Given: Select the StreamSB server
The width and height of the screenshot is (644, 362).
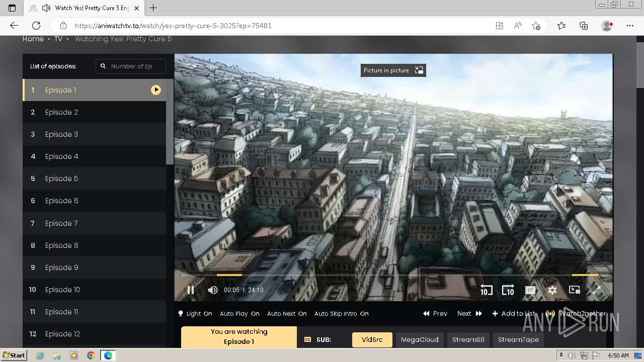Looking at the screenshot, I should pyautogui.click(x=468, y=340).
